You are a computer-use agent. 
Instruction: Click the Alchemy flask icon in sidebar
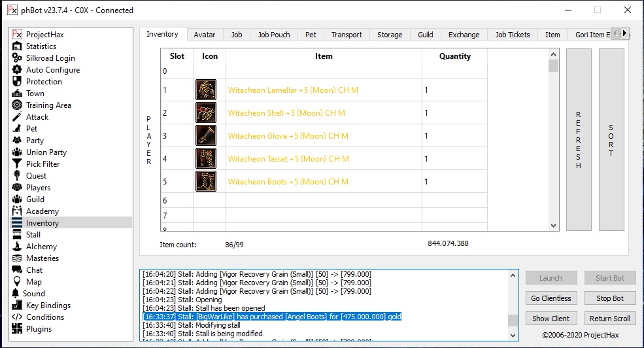click(x=17, y=247)
